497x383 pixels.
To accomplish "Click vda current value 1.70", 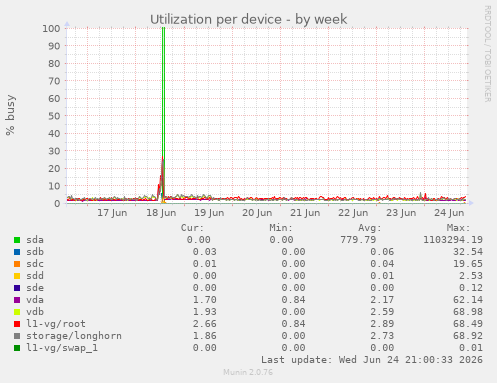I will point(205,300).
